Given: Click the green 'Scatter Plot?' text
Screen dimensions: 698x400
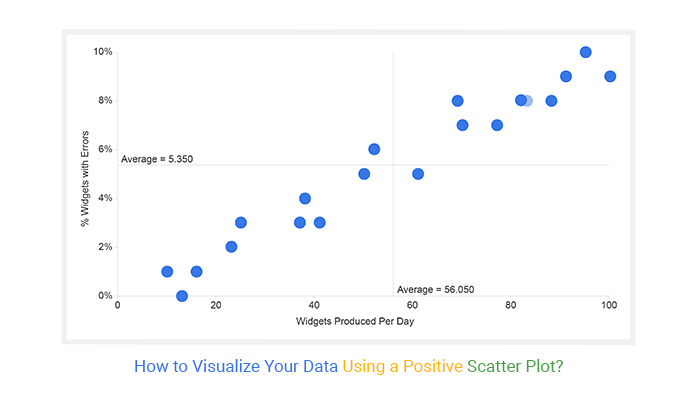Looking at the screenshot, I should pos(515,367).
